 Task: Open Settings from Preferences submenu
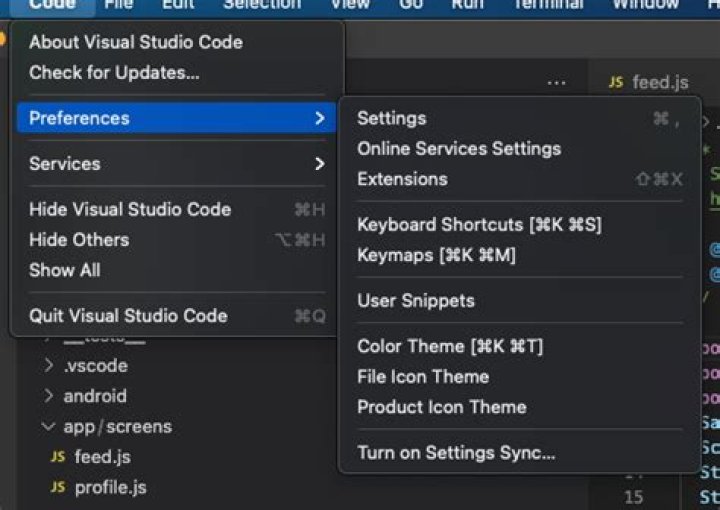[520, 118]
